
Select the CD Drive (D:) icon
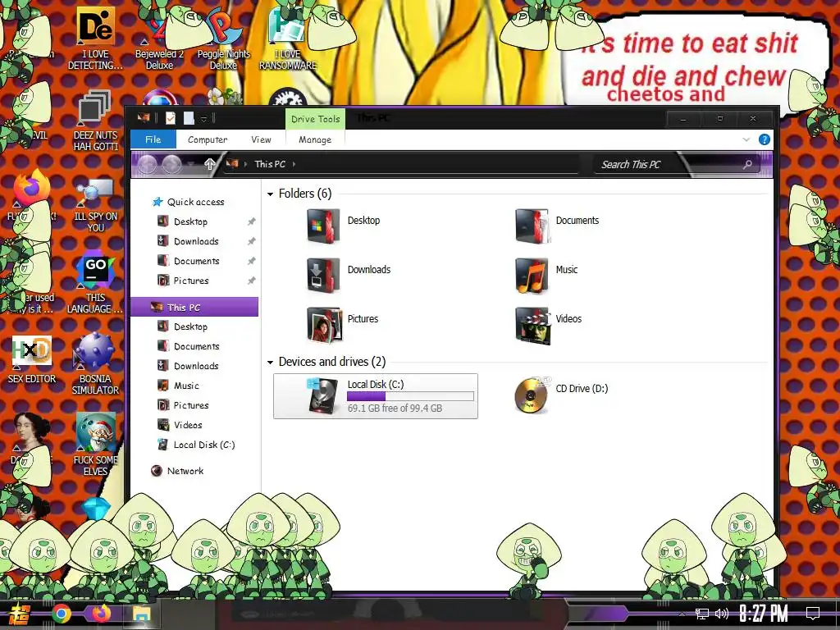[x=532, y=395]
